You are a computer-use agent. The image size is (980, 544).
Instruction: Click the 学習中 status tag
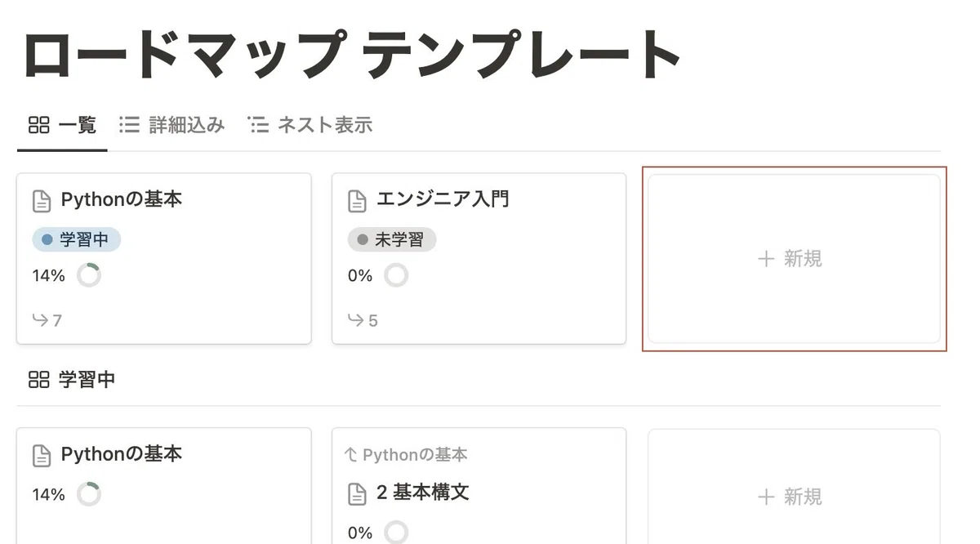tap(77, 240)
